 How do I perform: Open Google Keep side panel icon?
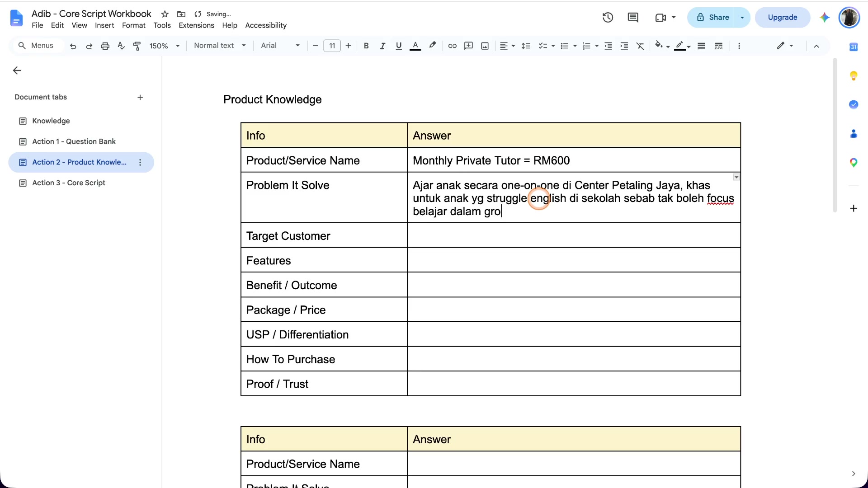854,75
